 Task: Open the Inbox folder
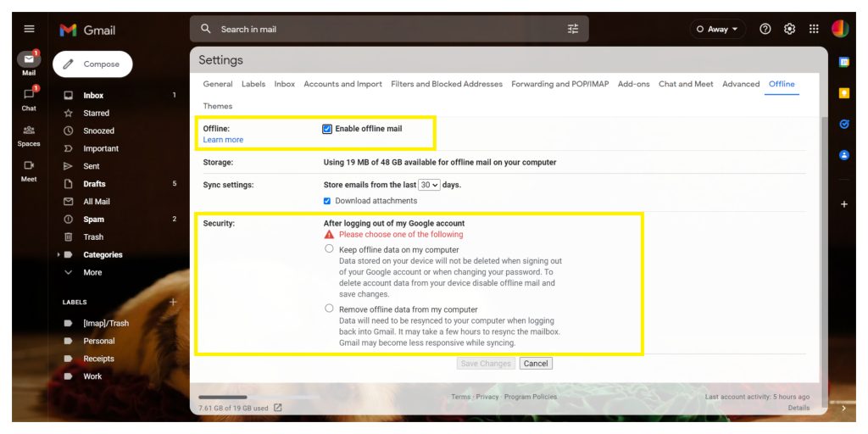click(93, 95)
